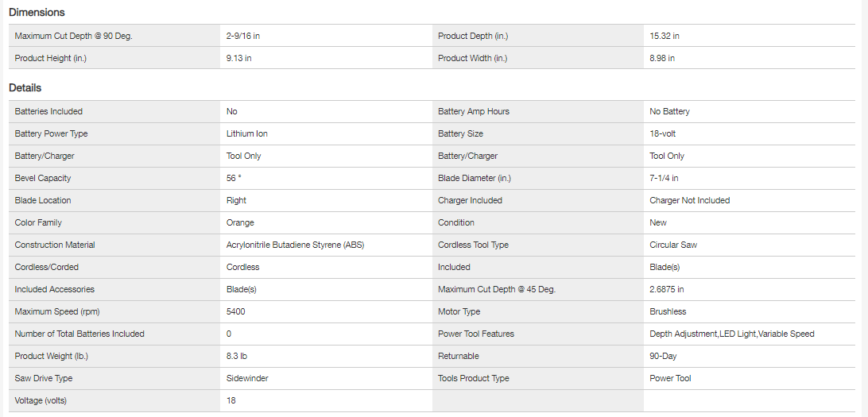Select the Brushless motor type value
The image size is (868, 417).
tap(668, 311)
